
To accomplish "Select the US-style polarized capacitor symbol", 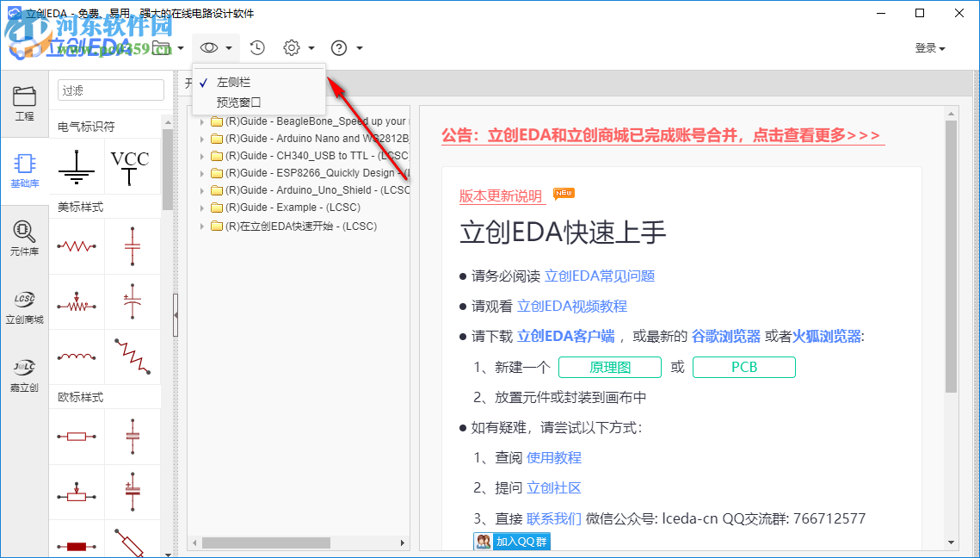I will tap(132, 302).
